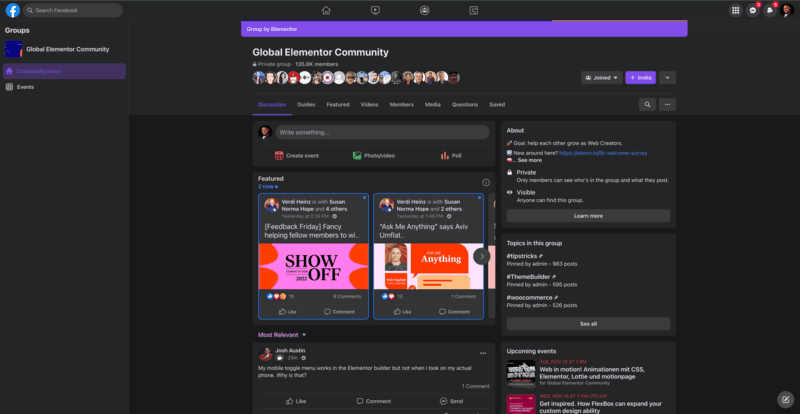Switch to the Discussion tab

point(272,105)
